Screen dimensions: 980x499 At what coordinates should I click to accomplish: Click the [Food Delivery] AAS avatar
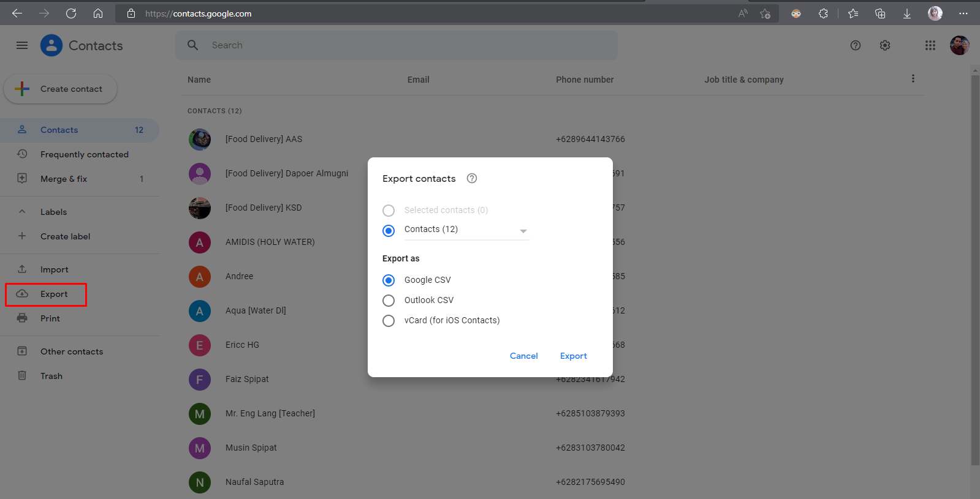(200, 140)
